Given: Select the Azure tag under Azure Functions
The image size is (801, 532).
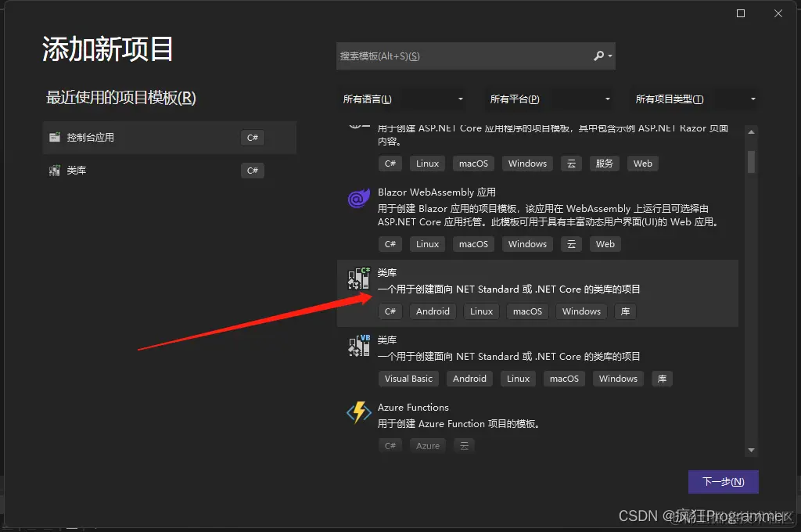Looking at the screenshot, I should click(428, 445).
